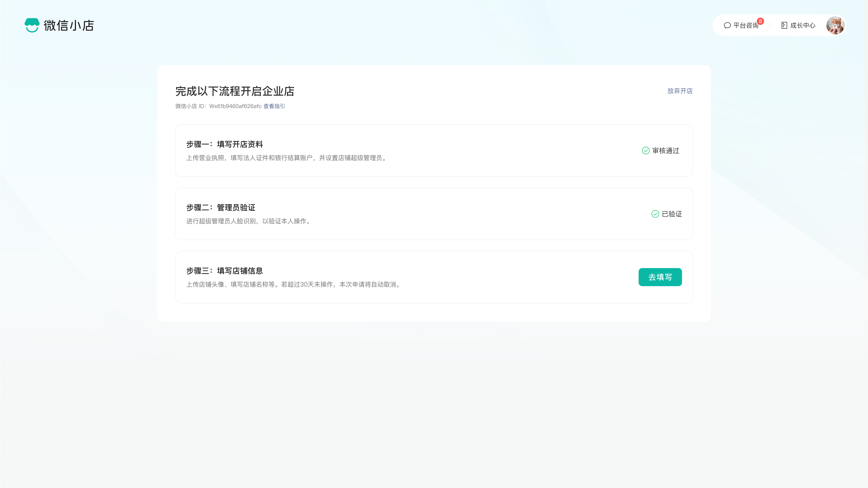Click the 平台咨询 chat bubble icon
868x488 pixels.
point(727,25)
